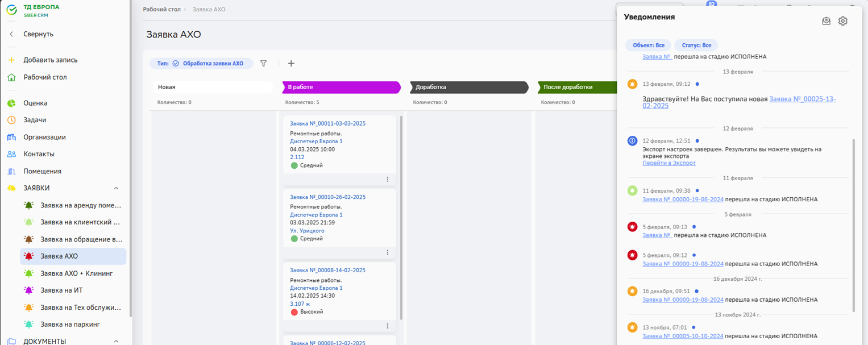Click the Перейти в Экспорт link
This screenshot has height=345, width=868.
(668, 163)
